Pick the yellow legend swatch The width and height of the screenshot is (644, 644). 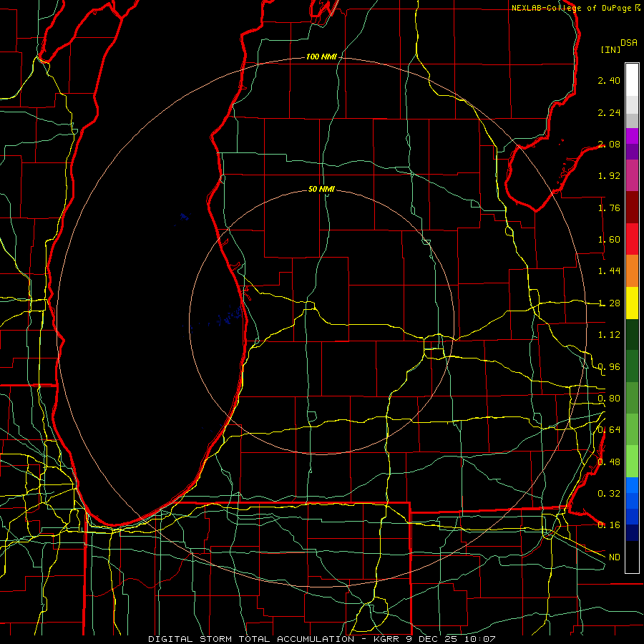pyautogui.click(x=632, y=303)
